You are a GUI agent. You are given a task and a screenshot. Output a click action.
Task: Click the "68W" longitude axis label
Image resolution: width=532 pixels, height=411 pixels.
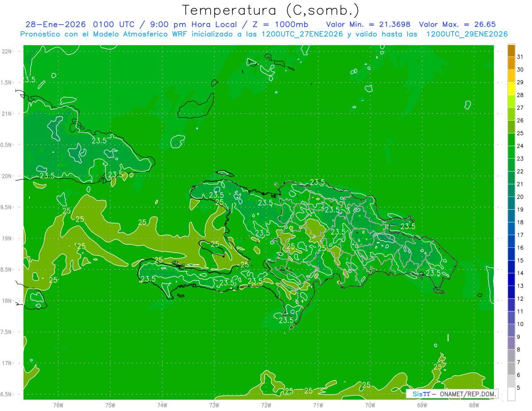click(474, 405)
